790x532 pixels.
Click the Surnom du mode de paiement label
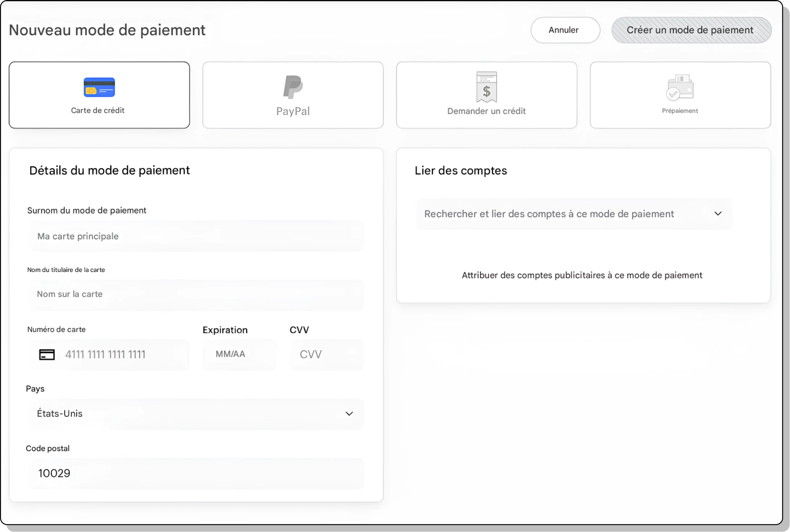coord(87,211)
